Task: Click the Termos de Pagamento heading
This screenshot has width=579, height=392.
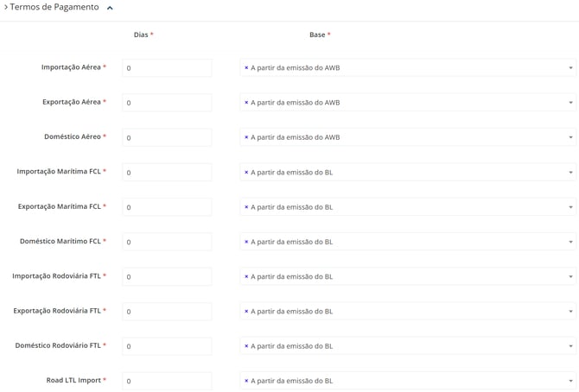Action: (54, 8)
